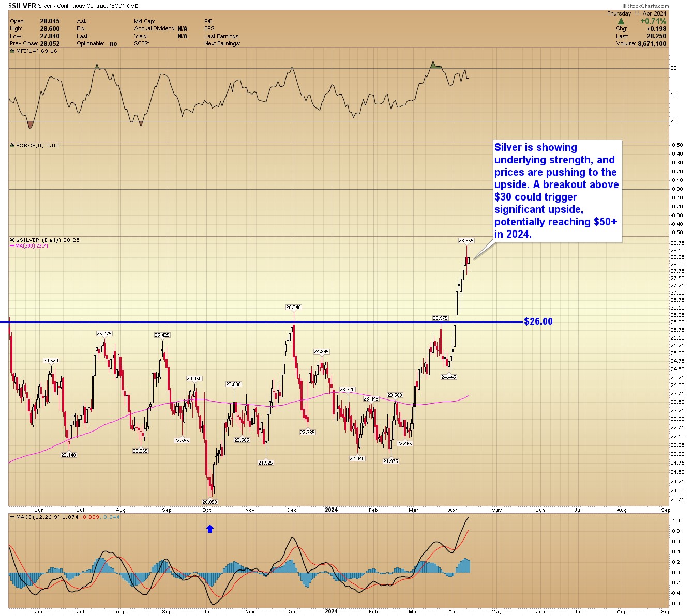Click the 25.425 price label

coord(162,335)
